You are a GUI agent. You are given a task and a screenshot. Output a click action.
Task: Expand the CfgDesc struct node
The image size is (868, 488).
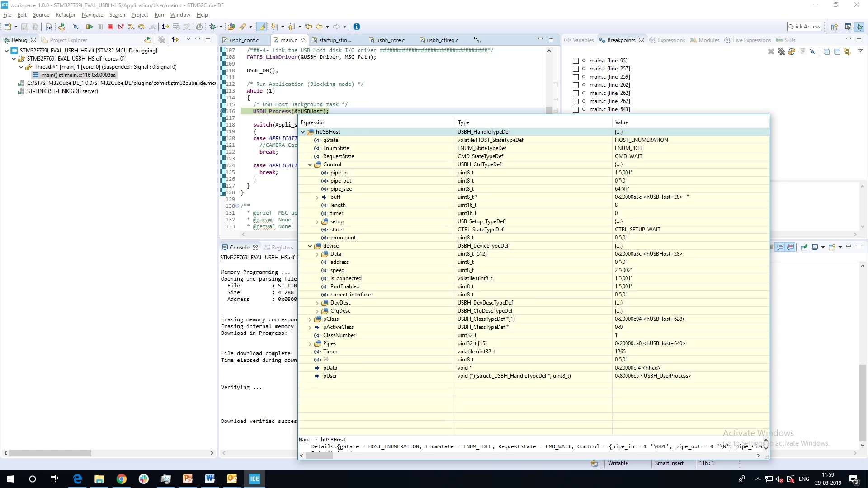pyautogui.click(x=317, y=311)
